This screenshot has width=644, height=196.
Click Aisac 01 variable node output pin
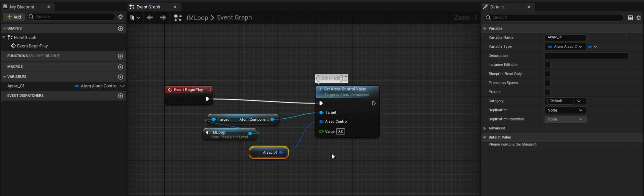[x=281, y=152]
